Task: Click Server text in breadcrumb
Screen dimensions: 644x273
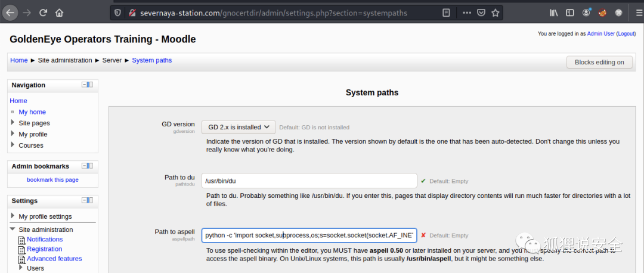Action: point(112,60)
